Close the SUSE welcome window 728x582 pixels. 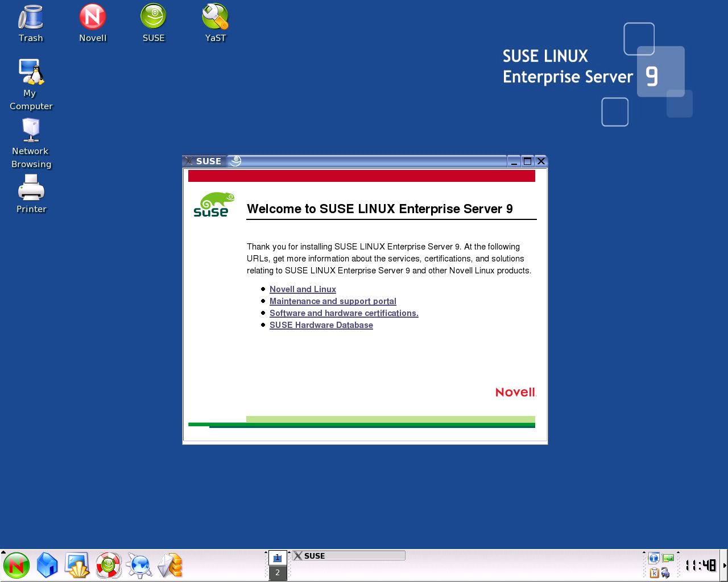(541, 161)
